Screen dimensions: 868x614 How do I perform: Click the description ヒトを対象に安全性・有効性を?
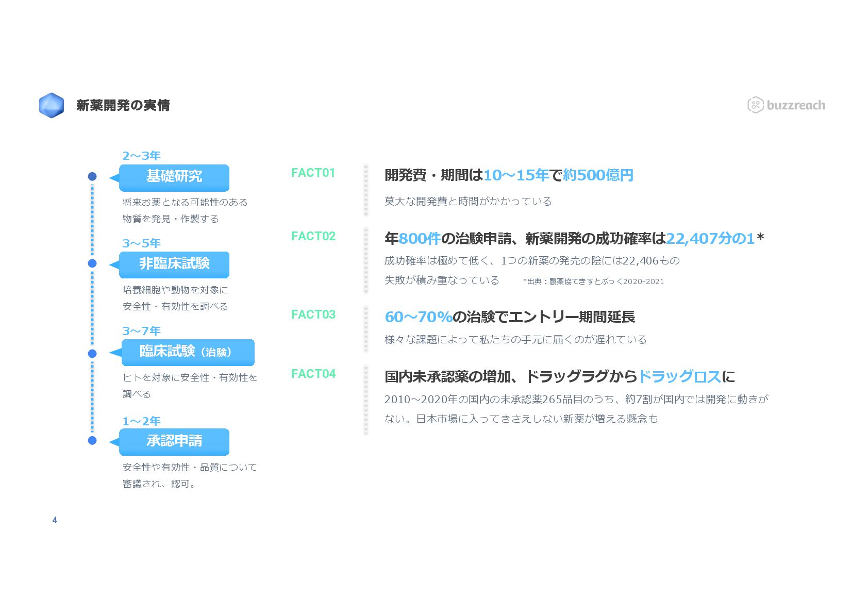(190, 377)
